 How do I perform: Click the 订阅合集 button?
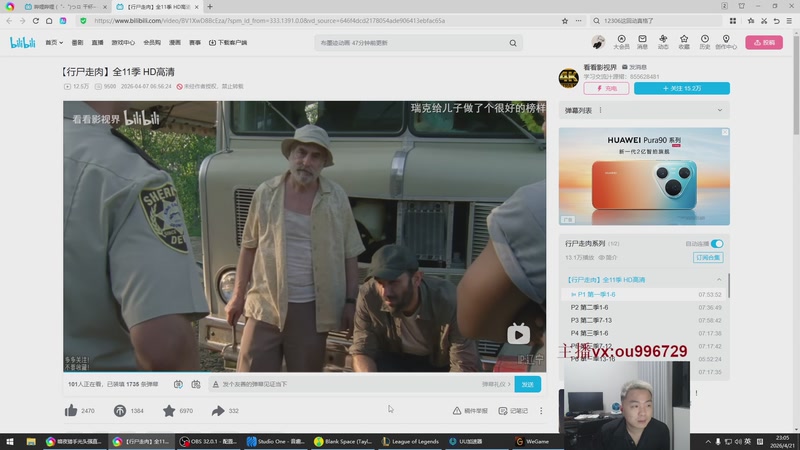point(708,258)
